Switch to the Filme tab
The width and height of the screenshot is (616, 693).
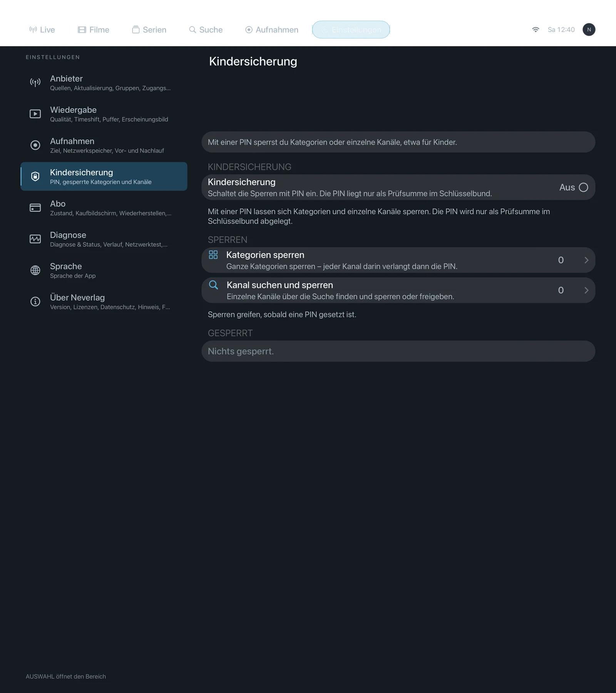(x=94, y=30)
